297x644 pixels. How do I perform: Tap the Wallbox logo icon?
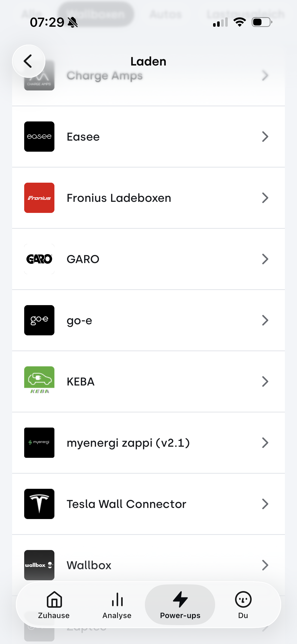tap(39, 565)
